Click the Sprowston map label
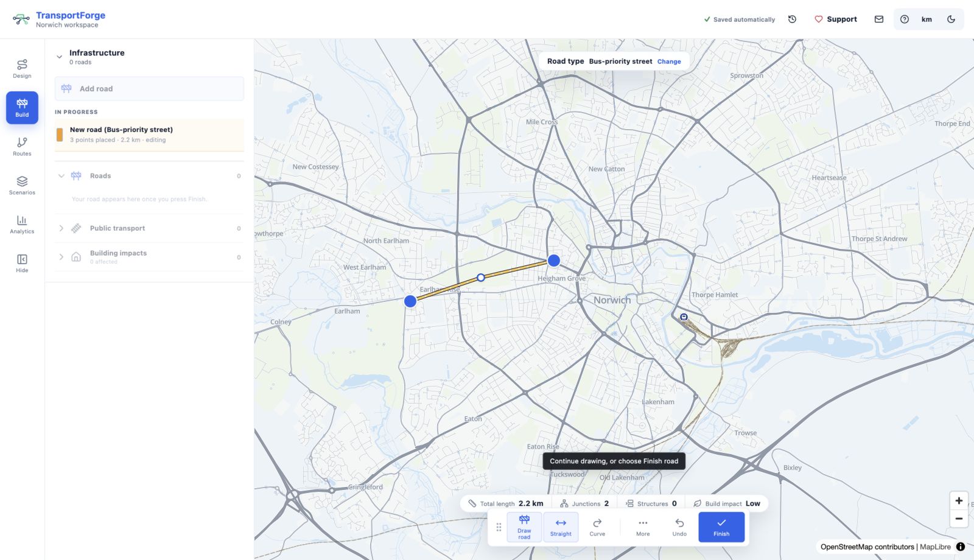The height and width of the screenshot is (560, 974). point(746,75)
